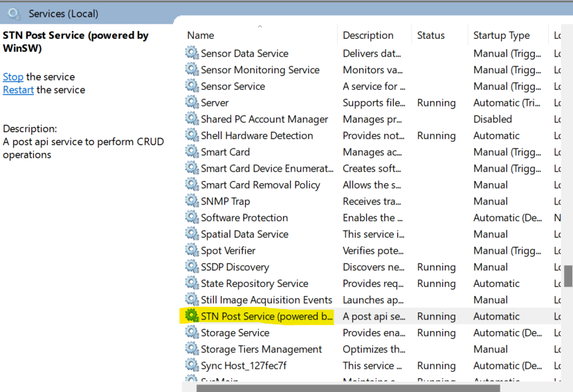Click the Software Protection gear icon
573x392 pixels.
[192, 217]
